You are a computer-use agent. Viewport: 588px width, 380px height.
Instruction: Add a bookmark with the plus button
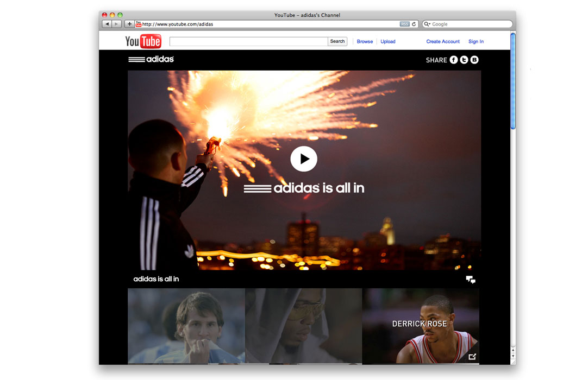129,24
